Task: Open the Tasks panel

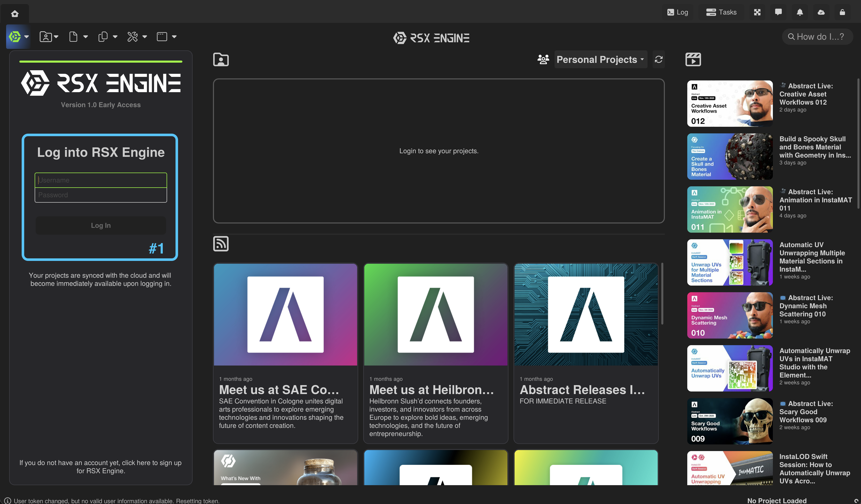Action: (721, 12)
